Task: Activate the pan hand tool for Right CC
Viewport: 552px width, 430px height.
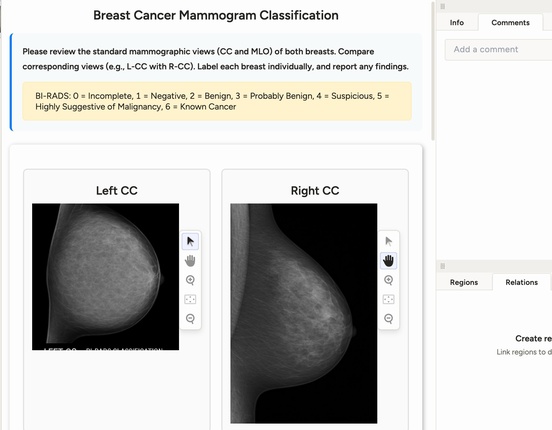Action: tap(389, 261)
